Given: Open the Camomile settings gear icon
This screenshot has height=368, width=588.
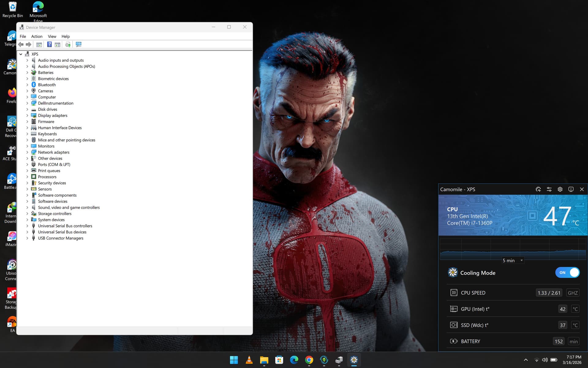Looking at the screenshot, I should (560, 190).
